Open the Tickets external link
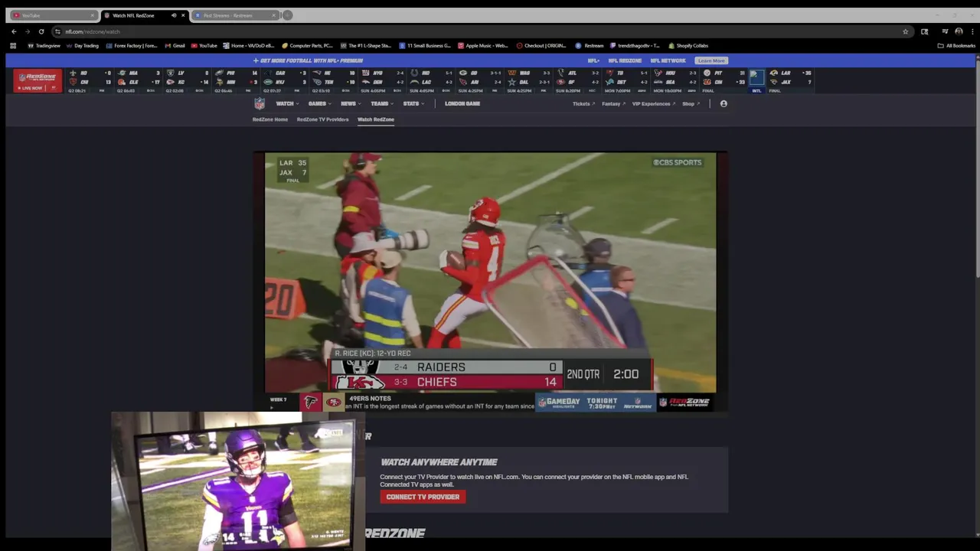This screenshot has height=551, width=980. pos(583,103)
